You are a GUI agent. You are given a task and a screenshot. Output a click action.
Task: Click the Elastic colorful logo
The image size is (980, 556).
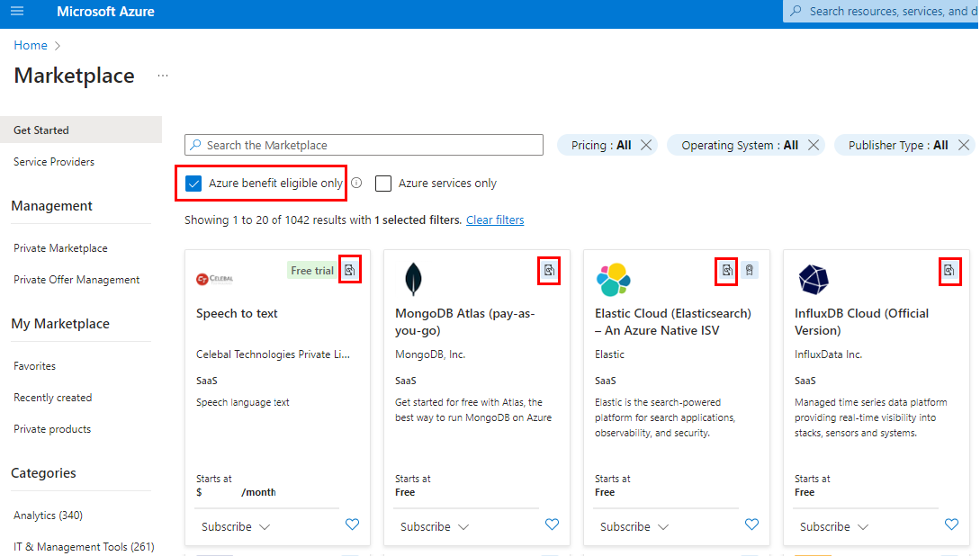613,279
